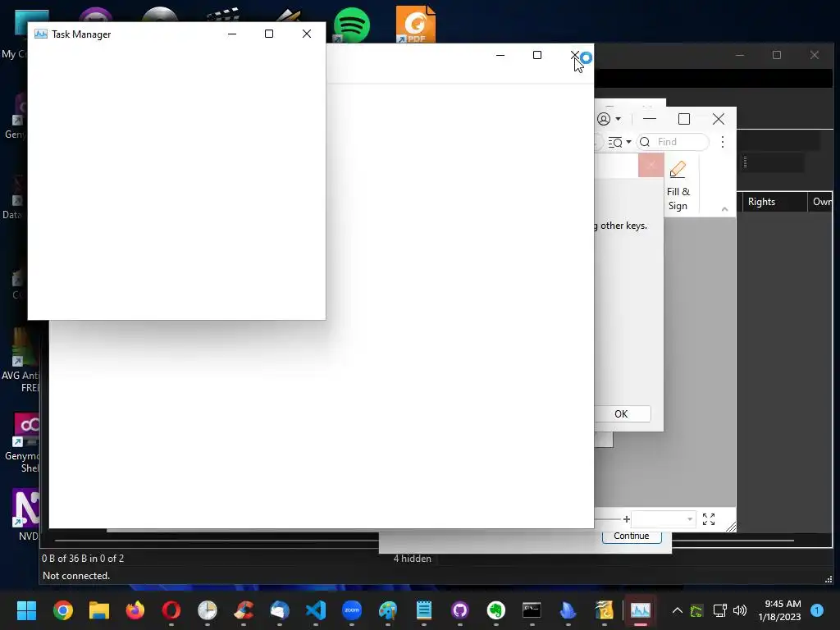The width and height of the screenshot is (840, 630).
Task: Close the PDF reader window
Action: click(719, 119)
